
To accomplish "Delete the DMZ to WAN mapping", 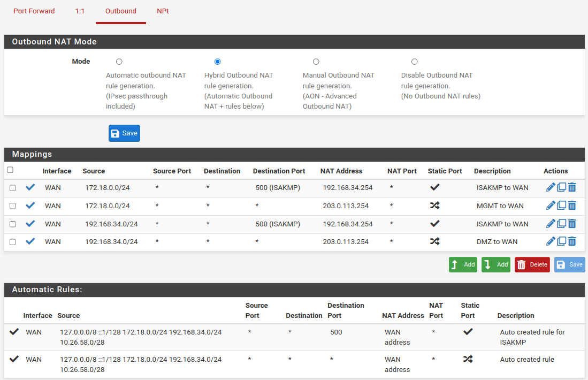I will [572, 241].
